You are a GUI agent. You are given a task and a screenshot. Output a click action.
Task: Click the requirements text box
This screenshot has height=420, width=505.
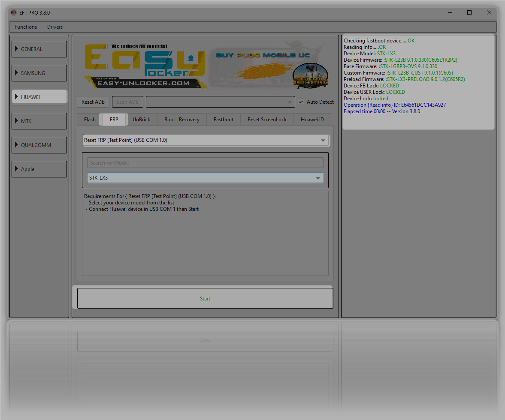click(205, 234)
